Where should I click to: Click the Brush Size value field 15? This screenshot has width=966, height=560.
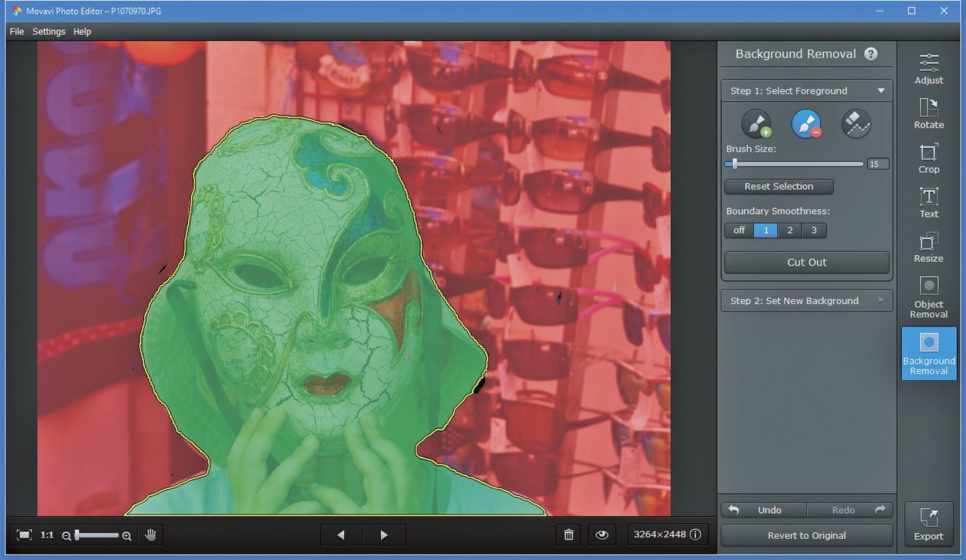click(877, 164)
